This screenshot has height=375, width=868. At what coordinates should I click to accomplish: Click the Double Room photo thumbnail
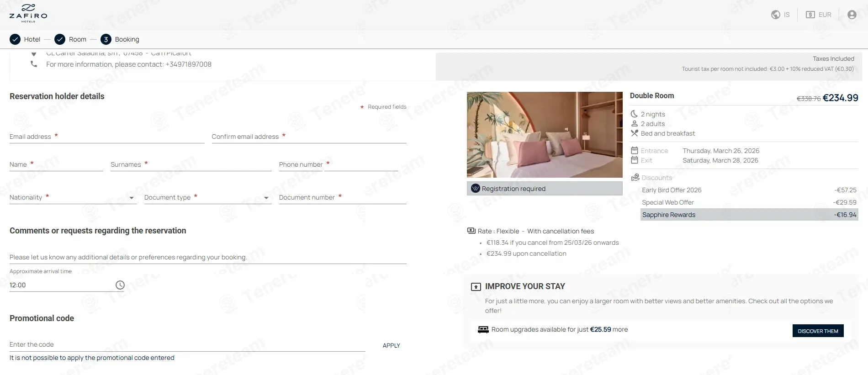coord(545,135)
